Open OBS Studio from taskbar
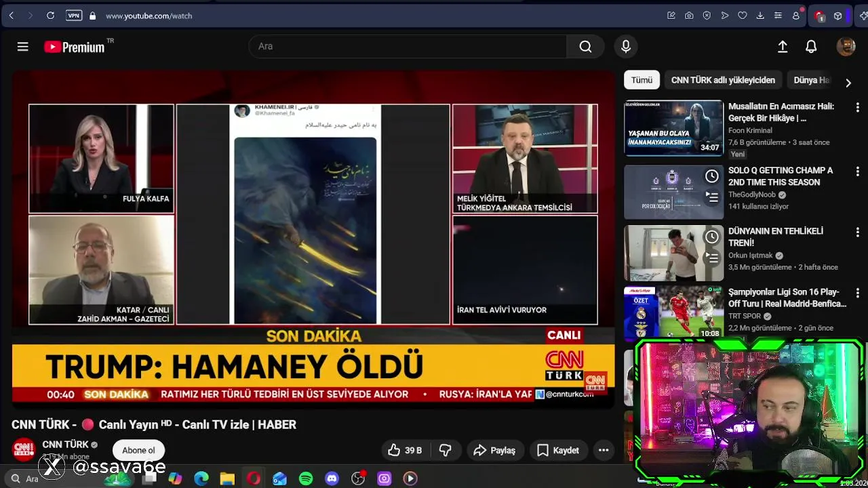868x488 pixels. [358, 479]
